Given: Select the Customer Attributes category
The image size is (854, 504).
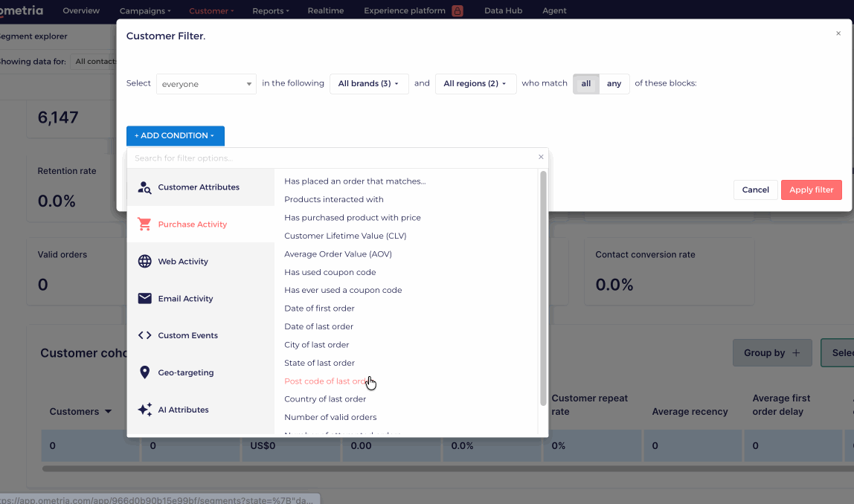Looking at the screenshot, I should coord(200,187).
